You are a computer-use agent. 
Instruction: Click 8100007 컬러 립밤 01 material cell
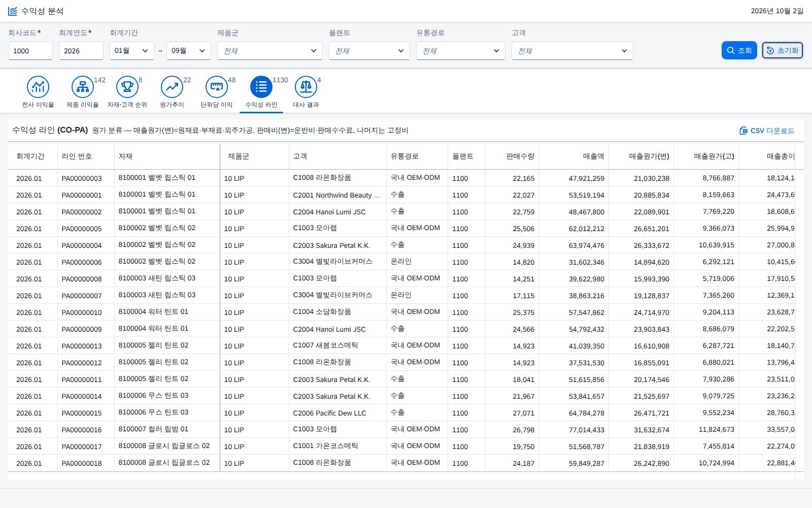pos(167,430)
